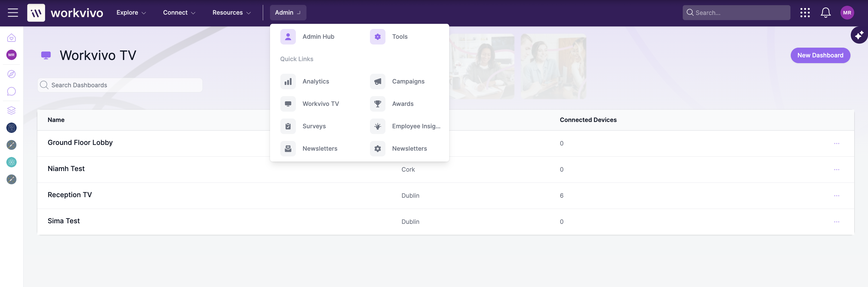Click the Awards trophy icon
The width and height of the screenshot is (868, 287).
pos(378,104)
